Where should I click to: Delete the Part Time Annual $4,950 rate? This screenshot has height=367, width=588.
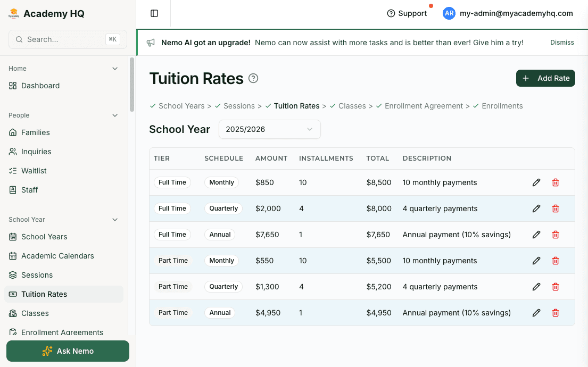coord(556,313)
